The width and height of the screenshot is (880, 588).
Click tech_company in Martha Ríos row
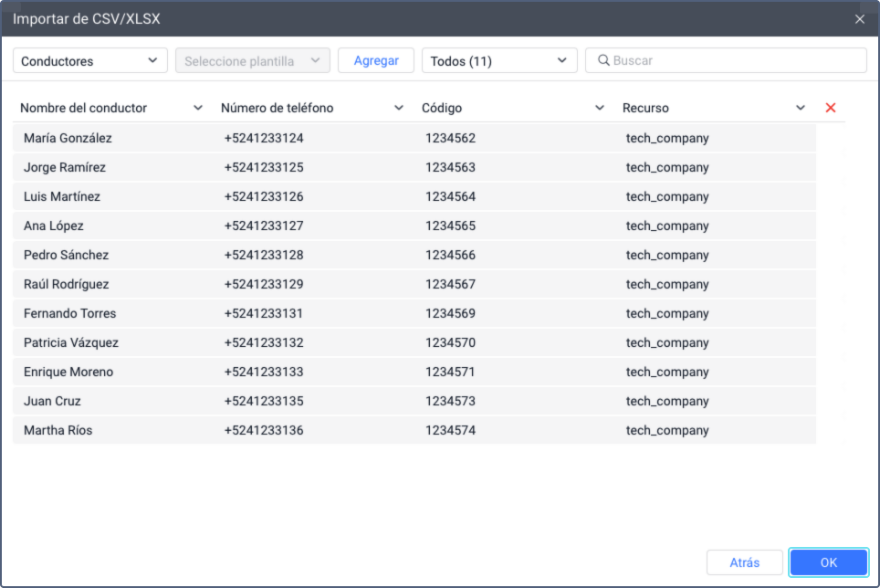coord(667,430)
